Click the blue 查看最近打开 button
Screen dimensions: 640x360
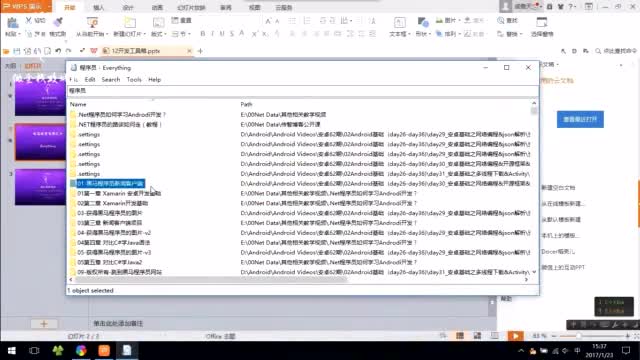(580, 120)
